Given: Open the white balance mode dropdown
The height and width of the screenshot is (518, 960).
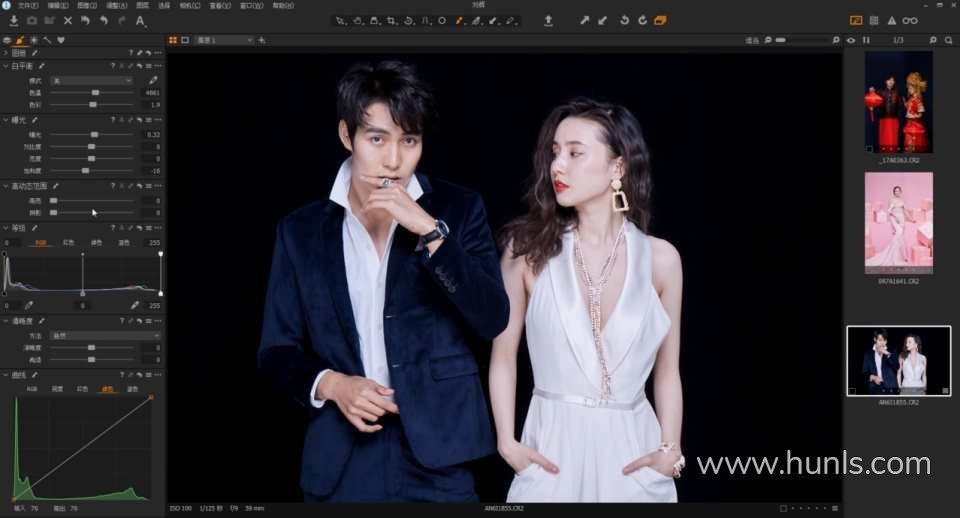Looking at the screenshot, I should [91, 80].
